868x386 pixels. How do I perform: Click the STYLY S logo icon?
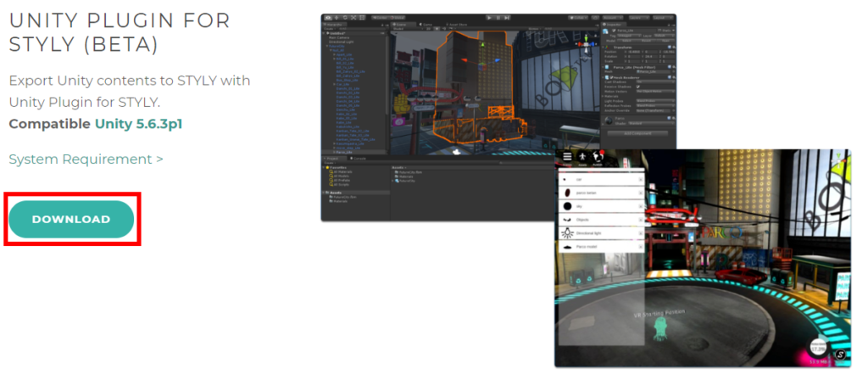841,355
